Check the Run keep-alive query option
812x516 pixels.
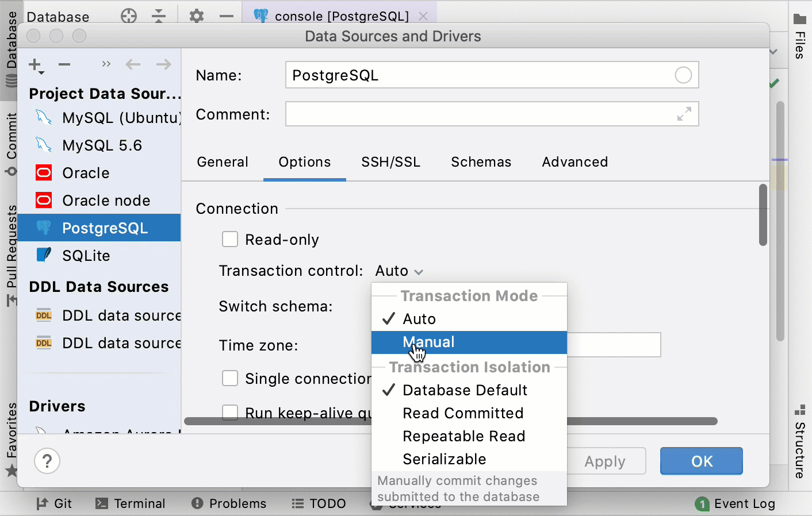point(230,413)
